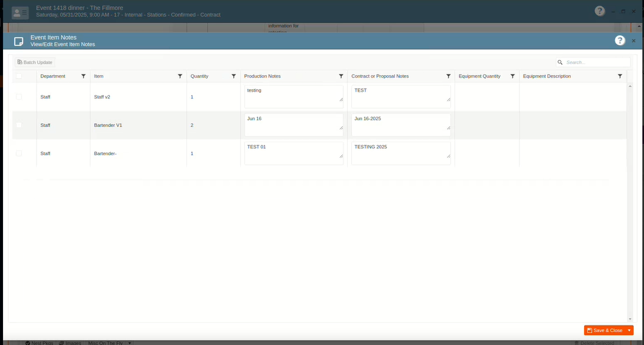
Task: Click Nest Pkgs in background window
Action: (40, 343)
